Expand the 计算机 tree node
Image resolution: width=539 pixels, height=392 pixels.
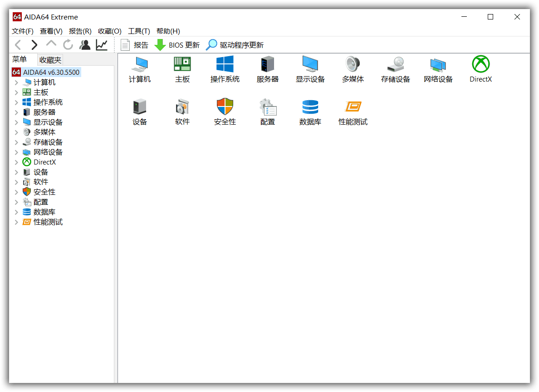[x=17, y=82]
